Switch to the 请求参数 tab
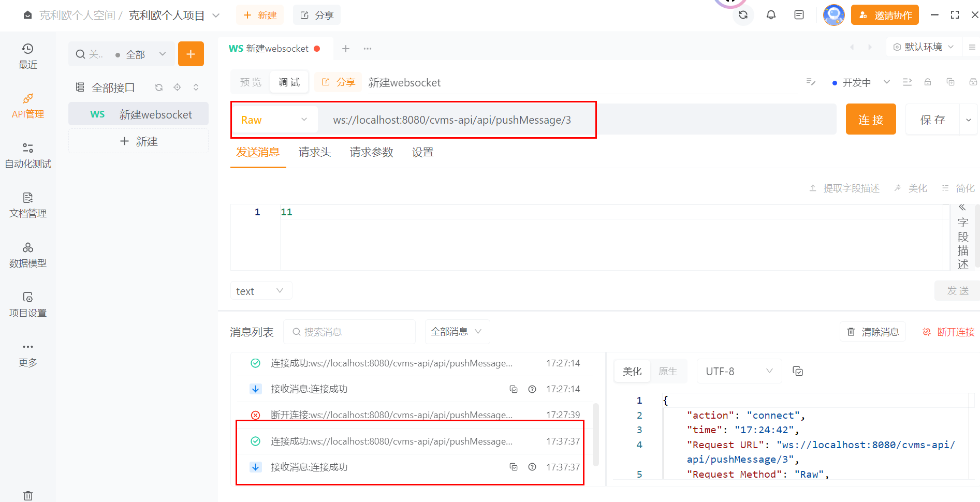The image size is (980, 502). (x=371, y=152)
